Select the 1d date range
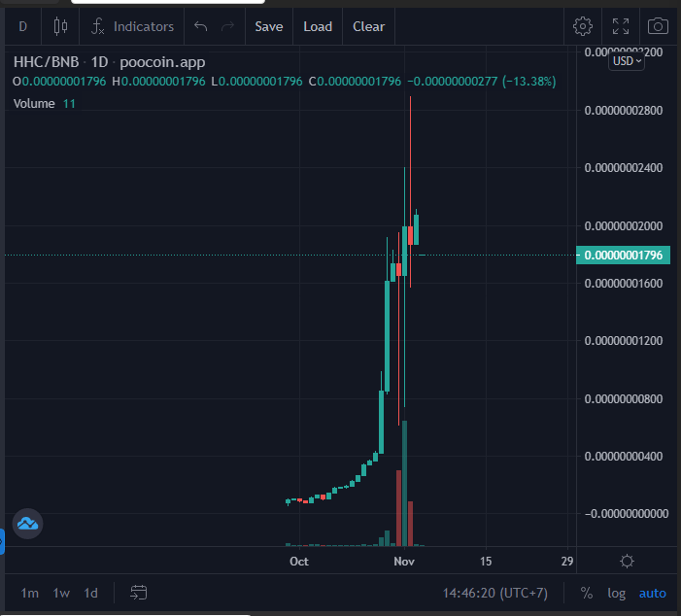681x616 pixels. [x=90, y=593]
